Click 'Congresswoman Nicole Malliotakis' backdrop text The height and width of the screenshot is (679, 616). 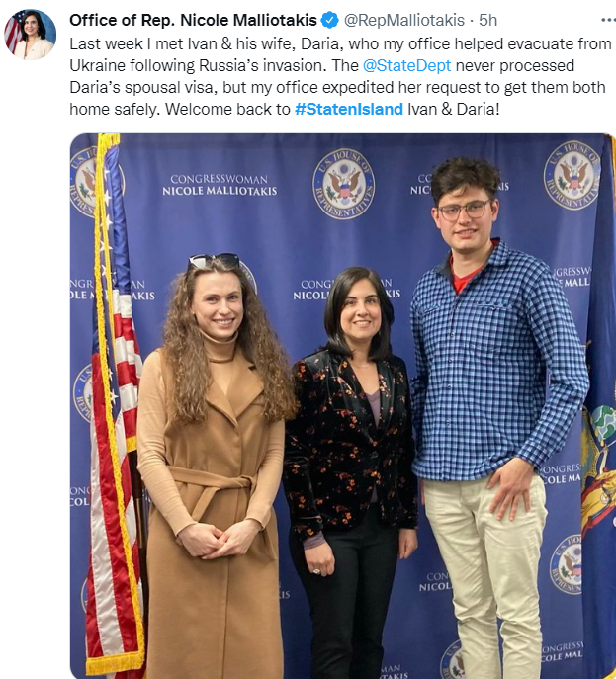(x=220, y=185)
